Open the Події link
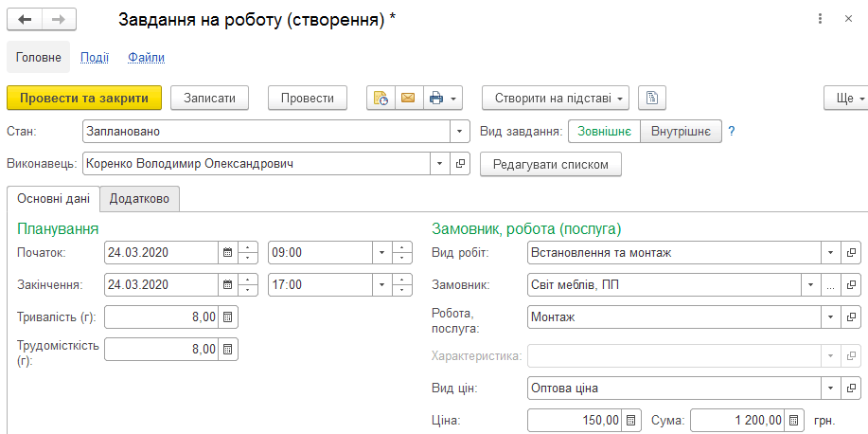This screenshot has width=868, height=434. (x=95, y=57)
